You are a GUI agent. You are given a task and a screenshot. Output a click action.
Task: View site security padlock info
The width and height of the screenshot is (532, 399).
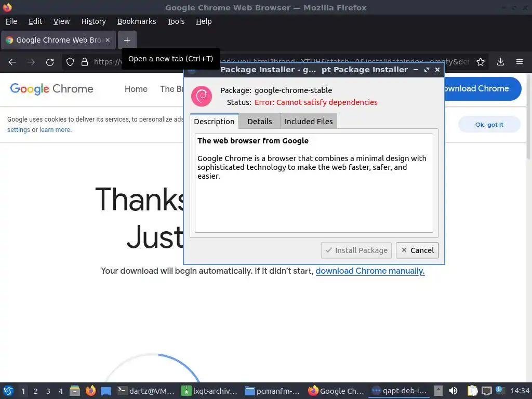[x=85, y=62]
